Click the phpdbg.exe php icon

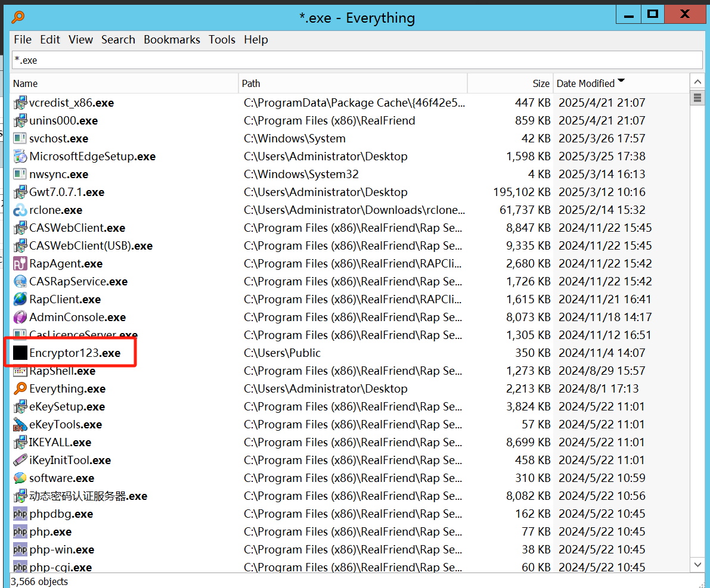[x=20, y=514]
